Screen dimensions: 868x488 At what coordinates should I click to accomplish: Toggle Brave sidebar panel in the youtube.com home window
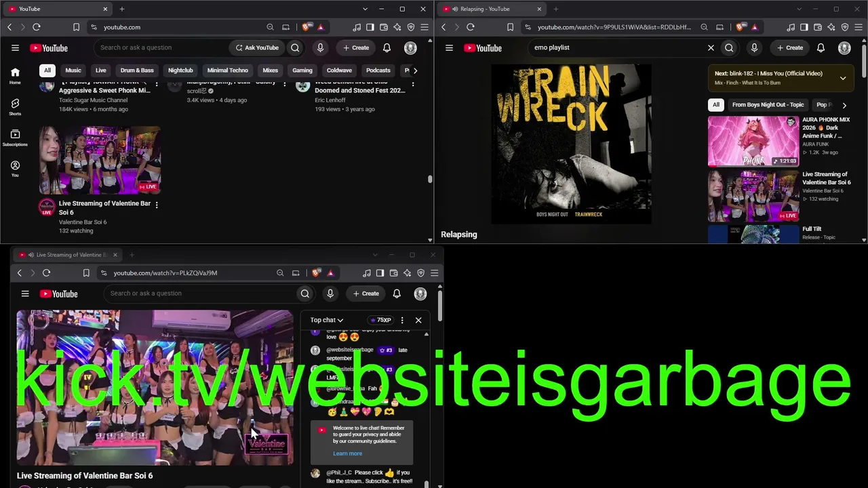[x=370, y=27]
